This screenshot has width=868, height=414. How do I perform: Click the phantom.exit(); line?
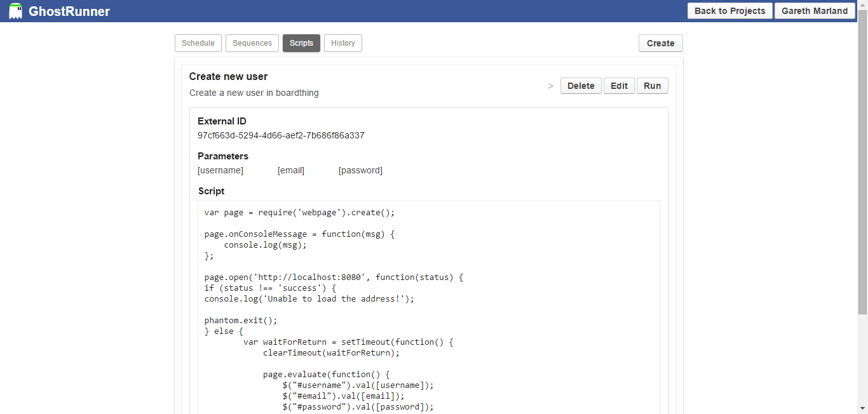[x=241, y=320]
